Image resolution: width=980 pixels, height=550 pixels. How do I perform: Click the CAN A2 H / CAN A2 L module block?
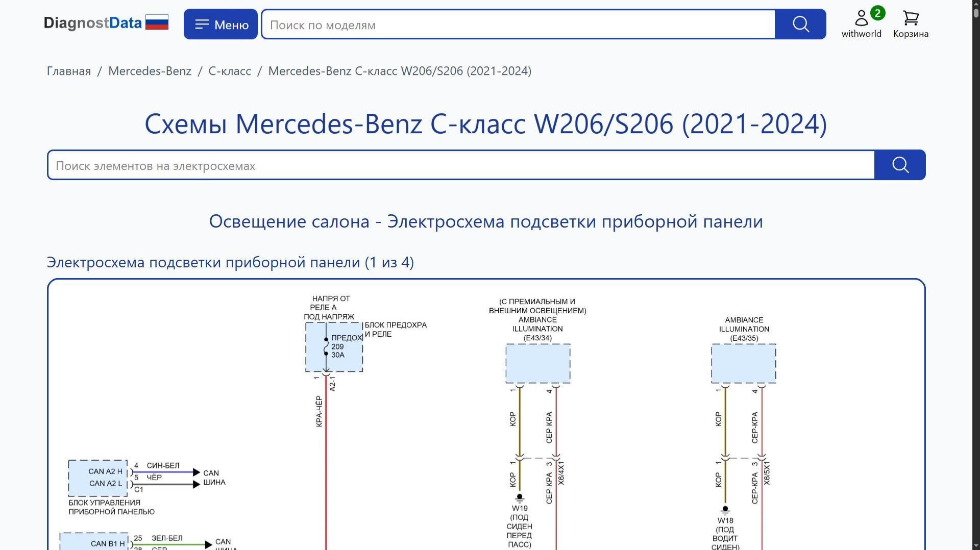click(x=98, y=478)
